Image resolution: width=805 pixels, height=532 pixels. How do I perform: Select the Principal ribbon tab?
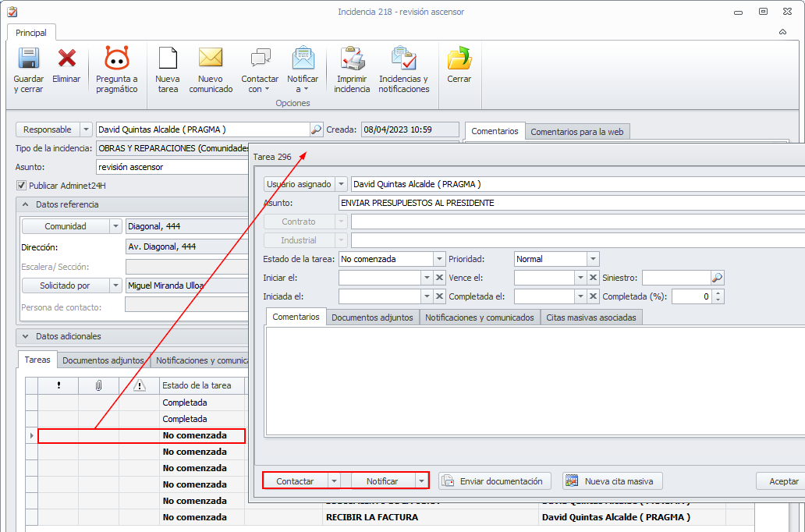coord(30,32)
